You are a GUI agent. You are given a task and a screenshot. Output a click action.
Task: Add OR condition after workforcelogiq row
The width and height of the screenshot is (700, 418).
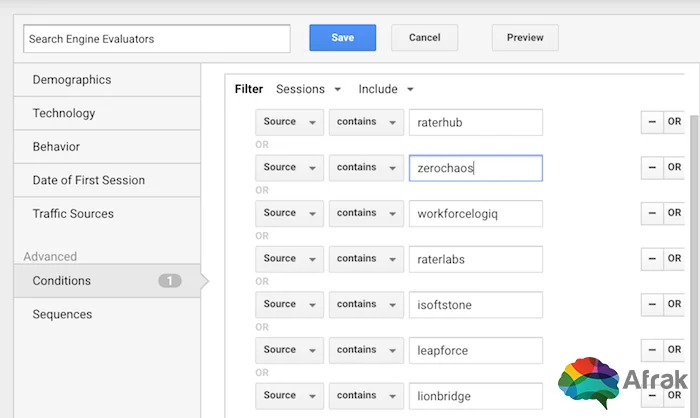pos(674,213)
